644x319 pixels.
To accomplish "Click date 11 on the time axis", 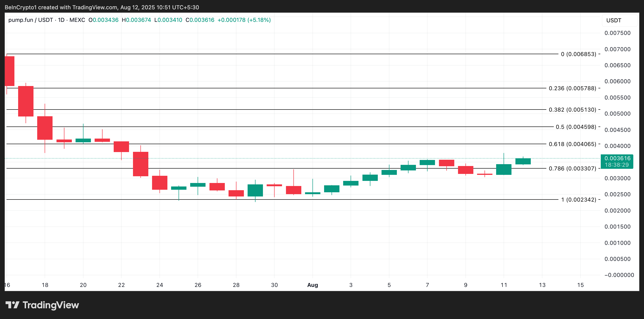I will coord(504,285).
